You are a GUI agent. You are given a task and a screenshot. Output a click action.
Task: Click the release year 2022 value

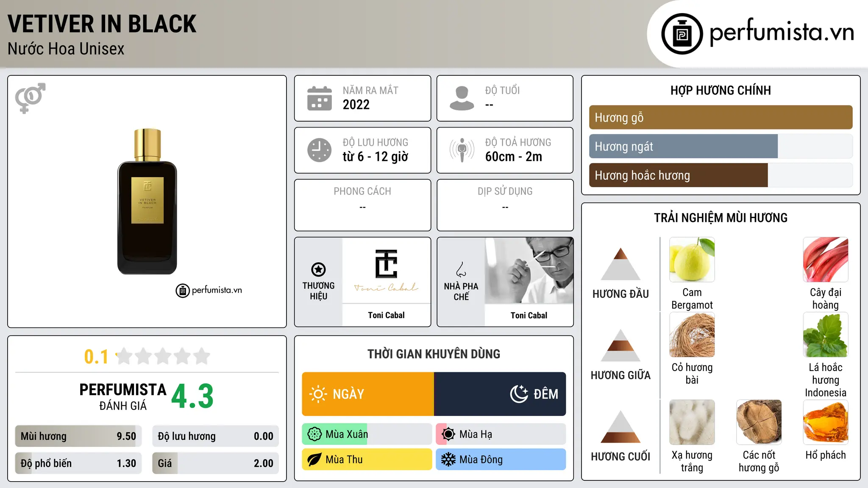356,105
